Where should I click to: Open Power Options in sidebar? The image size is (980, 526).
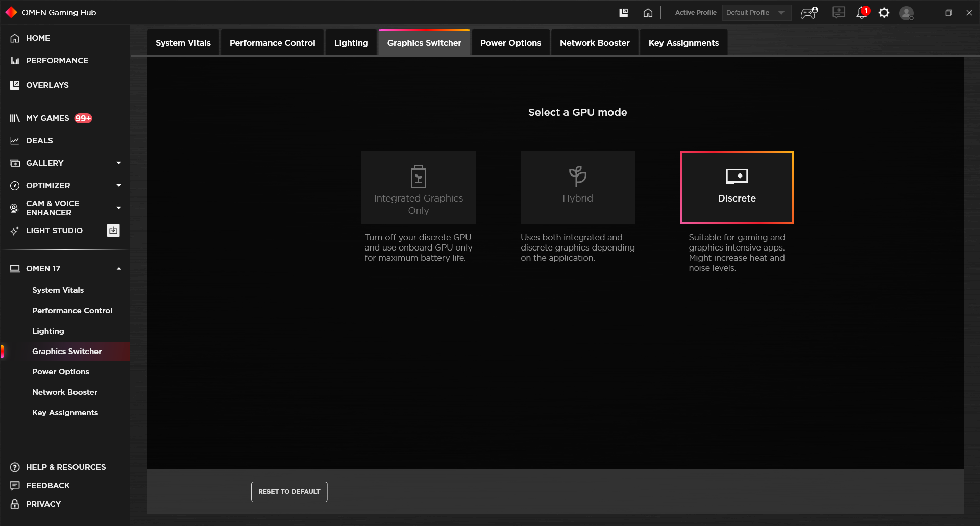click(60, 371)
